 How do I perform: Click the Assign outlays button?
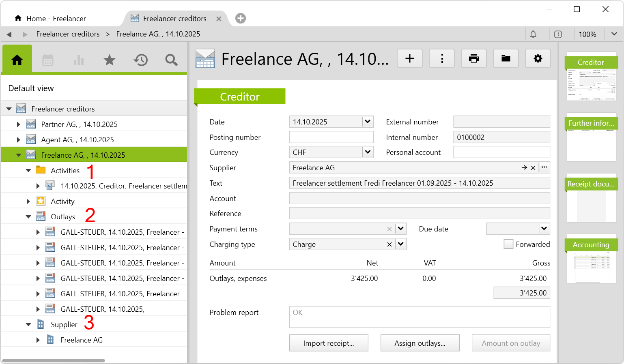[420, 343]
